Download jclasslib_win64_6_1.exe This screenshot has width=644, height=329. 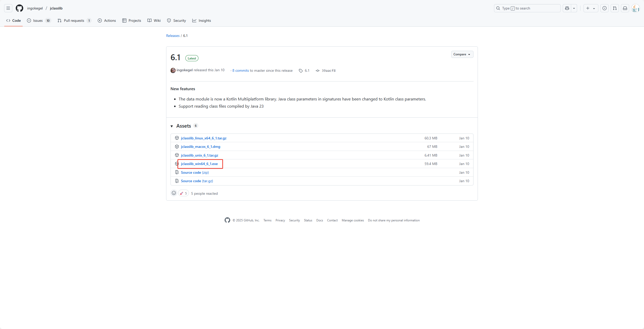199,164
